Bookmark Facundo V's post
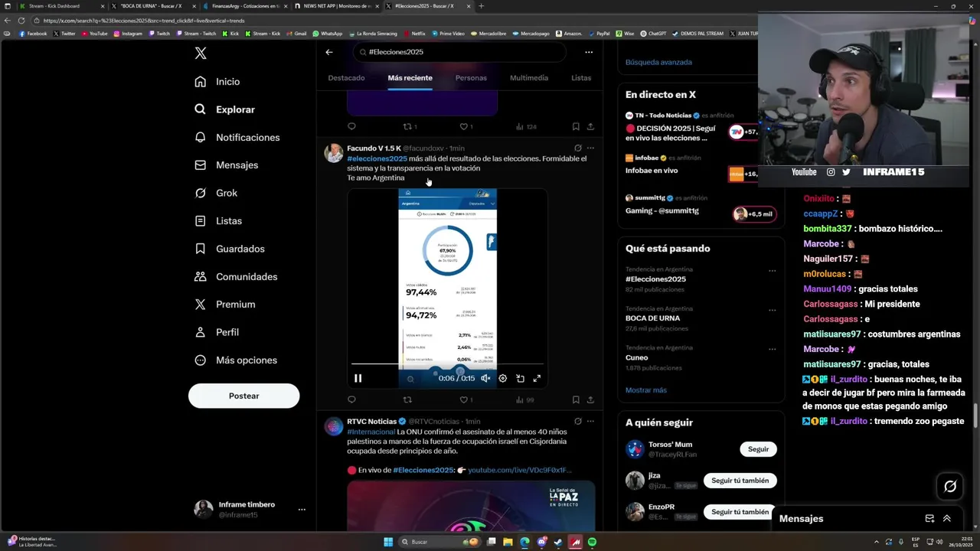Screen dimensions: 980x551 [x=576, y=399]
